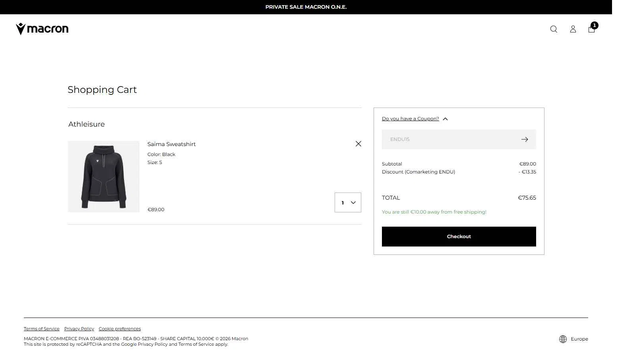This screenshot has width=618, height=364.
Task: Click the cart item count badge
Action: coord(594,25)
